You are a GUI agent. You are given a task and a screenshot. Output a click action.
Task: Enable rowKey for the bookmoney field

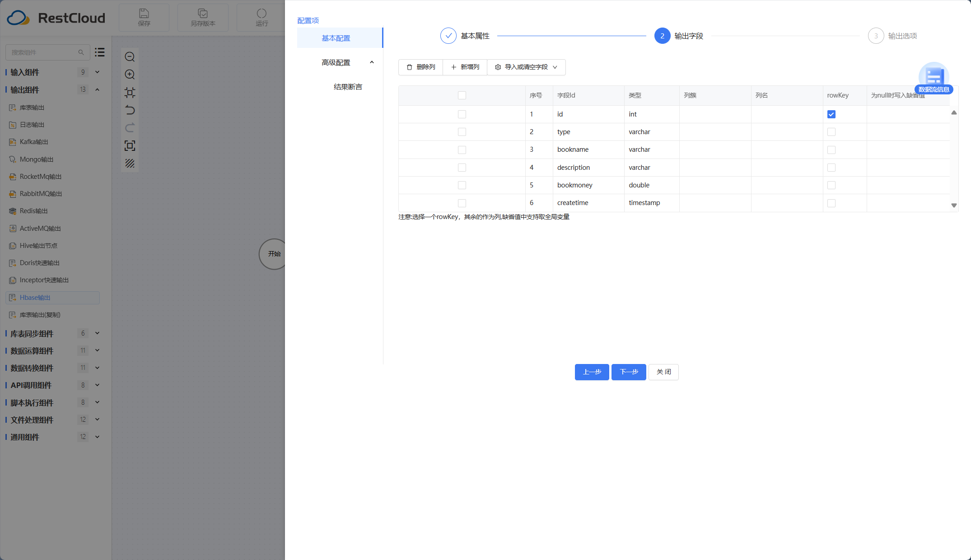[831, 185]
